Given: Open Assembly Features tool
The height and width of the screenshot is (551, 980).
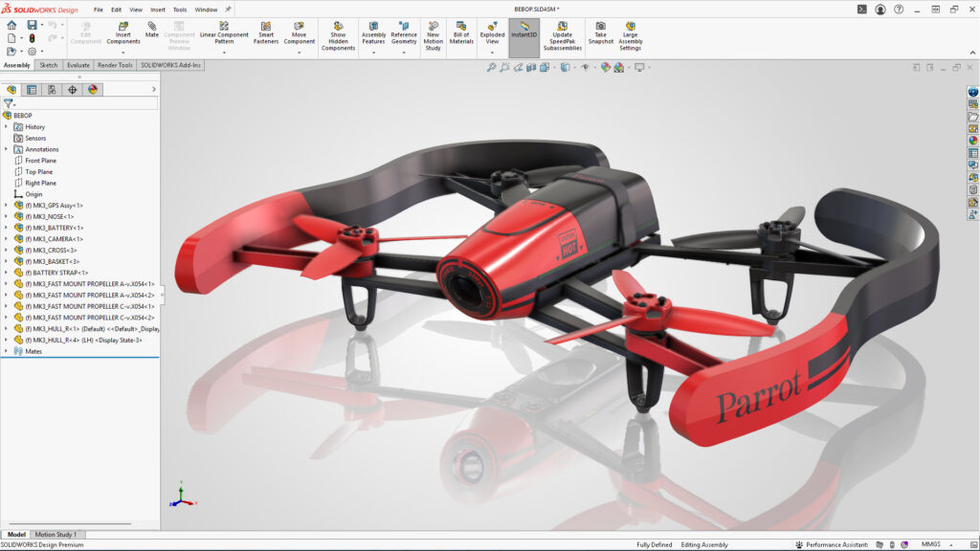Looking at the screenshot, I should [374, 33].
